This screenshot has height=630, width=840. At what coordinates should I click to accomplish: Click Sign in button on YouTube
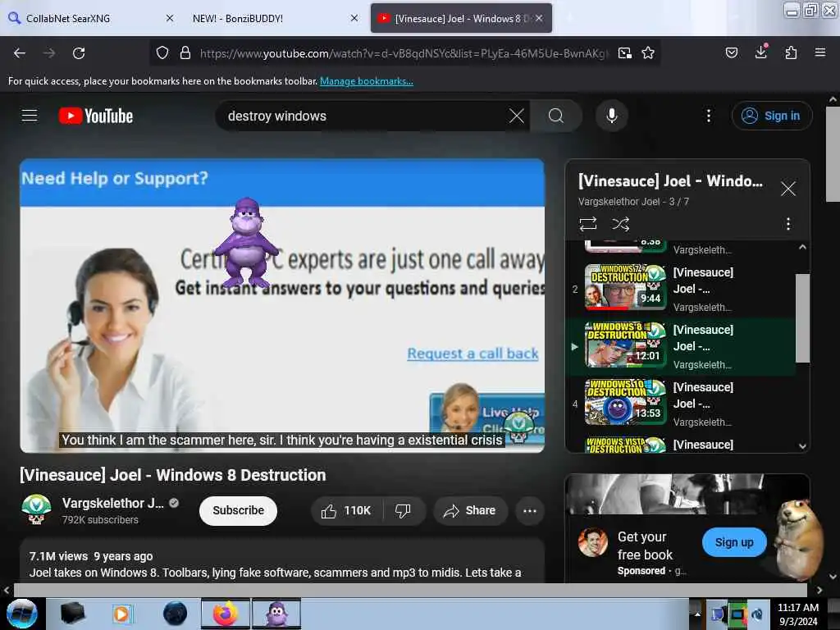coord(772,116)
